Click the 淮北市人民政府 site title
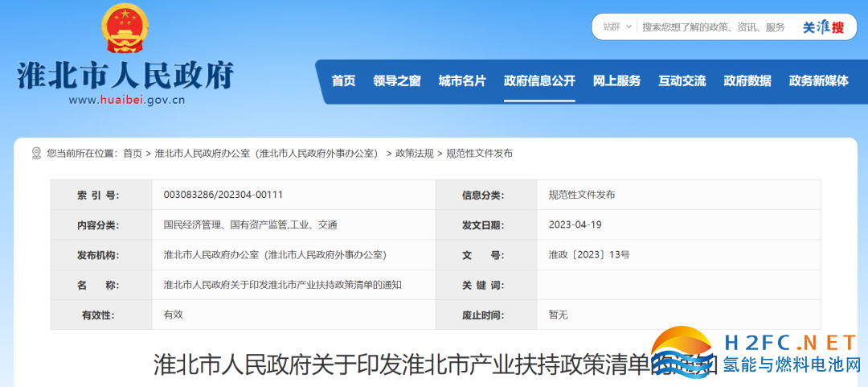868x387 pixels. (x=125, y=76)
